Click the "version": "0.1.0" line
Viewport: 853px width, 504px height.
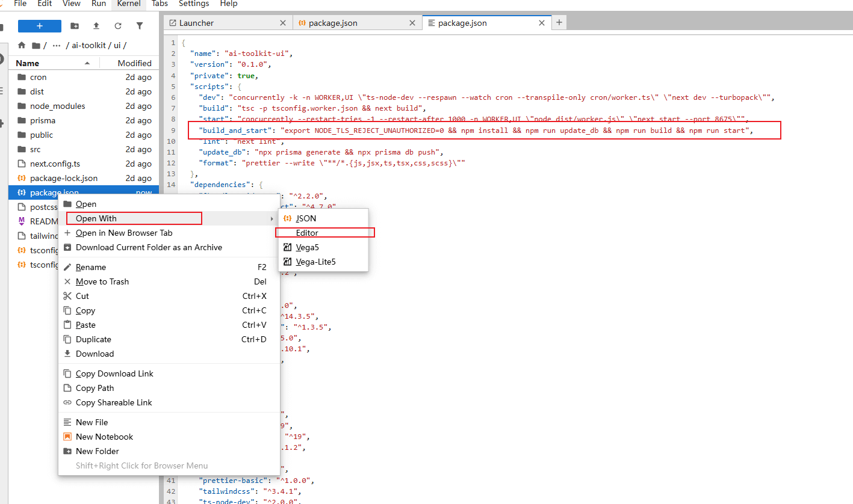231,64
